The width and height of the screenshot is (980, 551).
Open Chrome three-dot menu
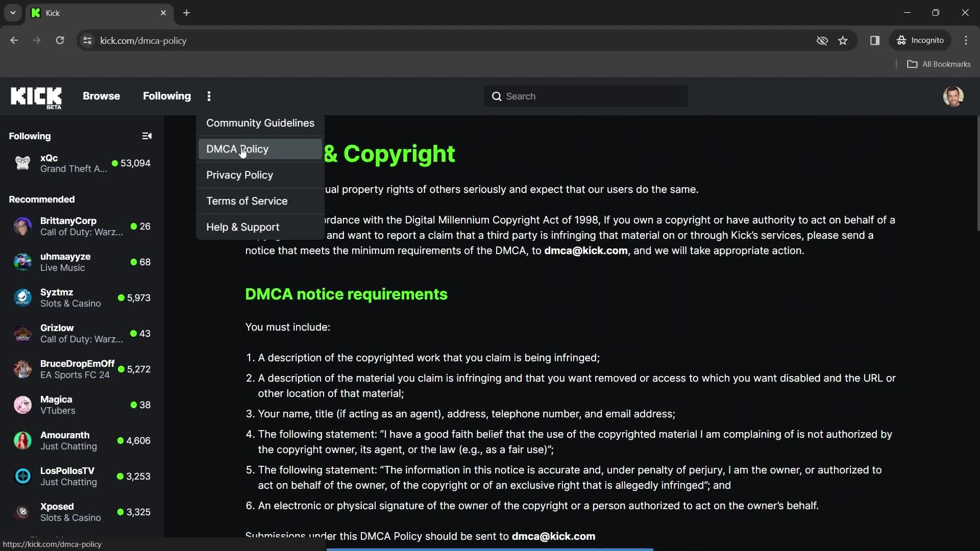966,40
